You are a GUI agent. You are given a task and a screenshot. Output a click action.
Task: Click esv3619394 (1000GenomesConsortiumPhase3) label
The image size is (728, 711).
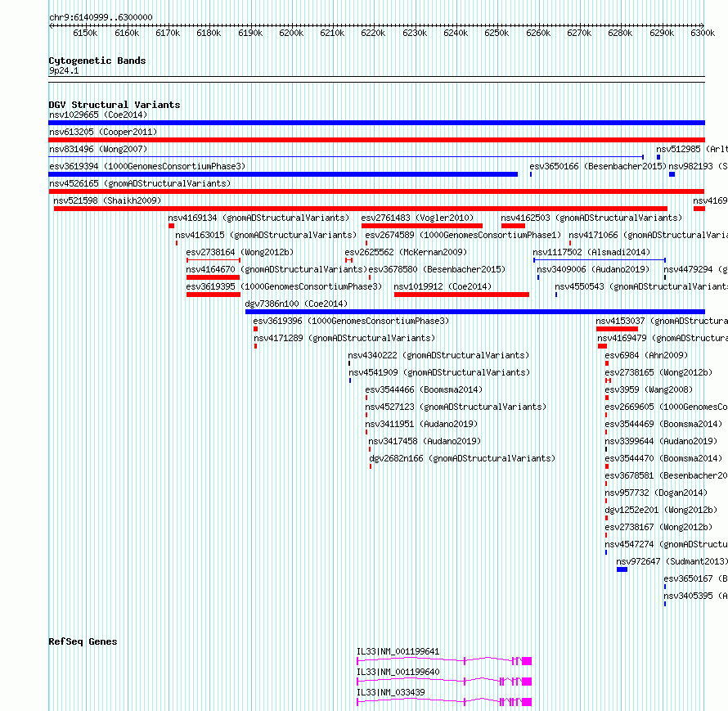point(147,166)
